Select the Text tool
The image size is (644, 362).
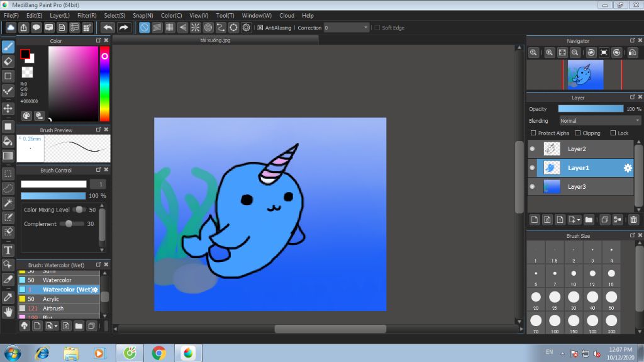click(8, 250)
